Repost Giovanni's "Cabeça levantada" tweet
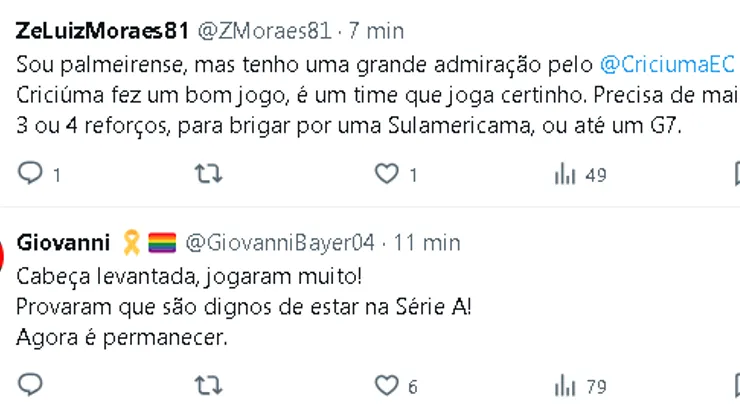 point(207,385)
